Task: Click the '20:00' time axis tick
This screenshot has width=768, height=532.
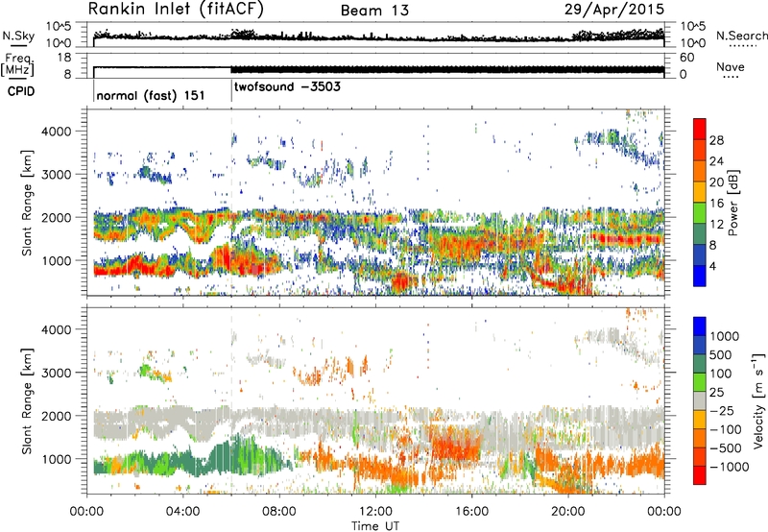Action: coord(567,512)
